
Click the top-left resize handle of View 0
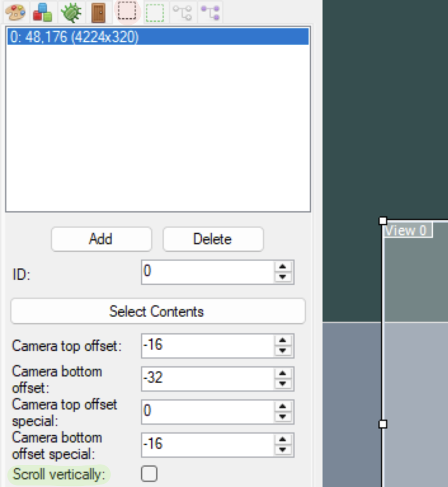pos(383,221)
